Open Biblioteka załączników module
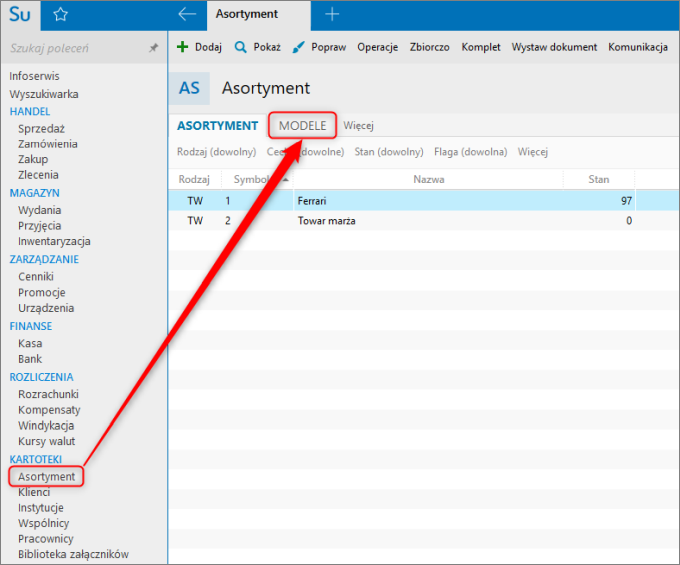The width and height of the screenshot is (680, 565). tap(73, 554)
